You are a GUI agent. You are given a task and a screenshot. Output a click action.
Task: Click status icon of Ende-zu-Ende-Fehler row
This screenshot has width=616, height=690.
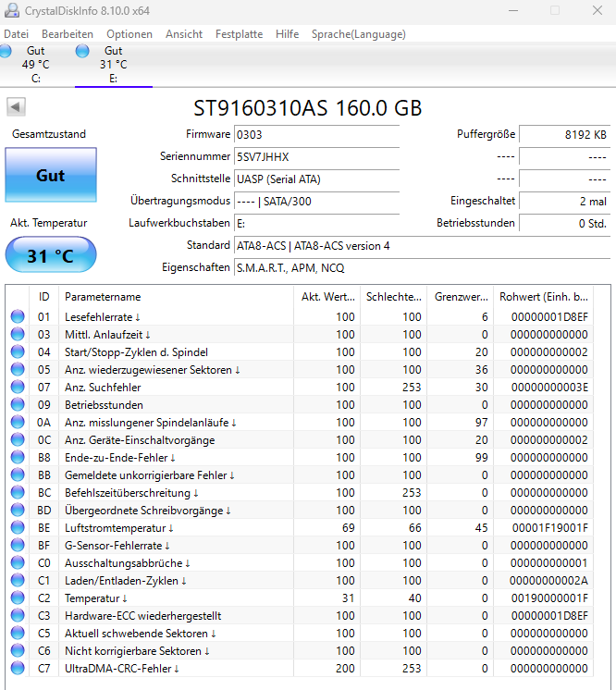[x=18, y=458]
